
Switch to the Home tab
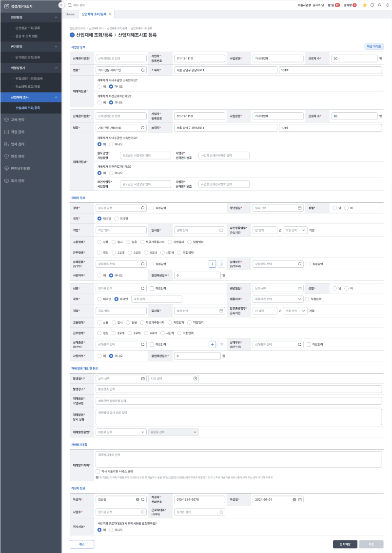tap(70, 14)
